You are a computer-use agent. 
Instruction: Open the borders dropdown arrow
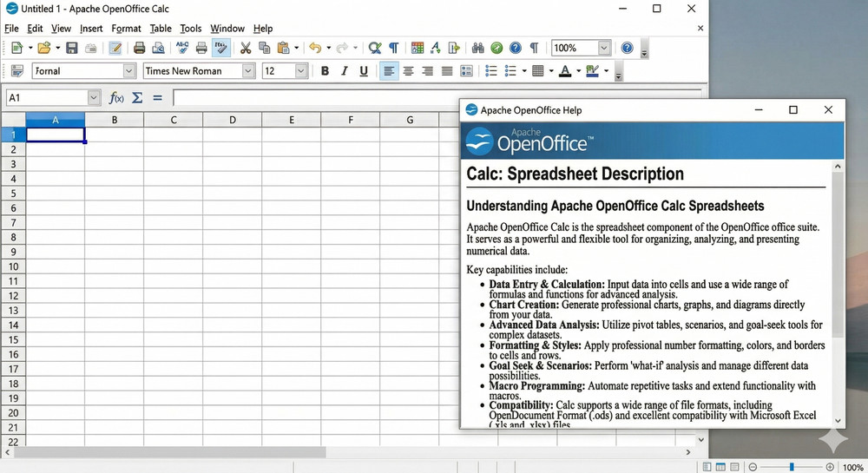coord(551,71)
